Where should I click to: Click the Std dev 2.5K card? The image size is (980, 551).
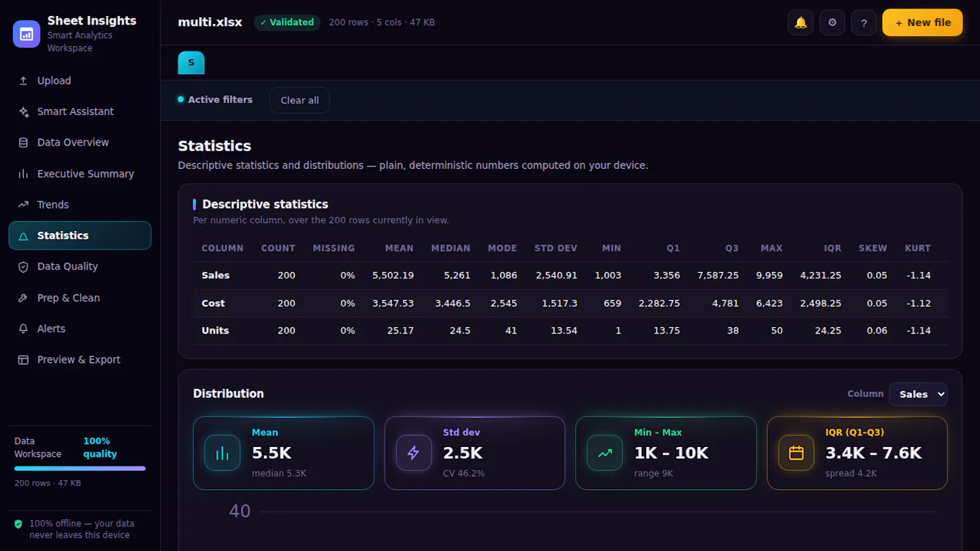tap(475, 453)
